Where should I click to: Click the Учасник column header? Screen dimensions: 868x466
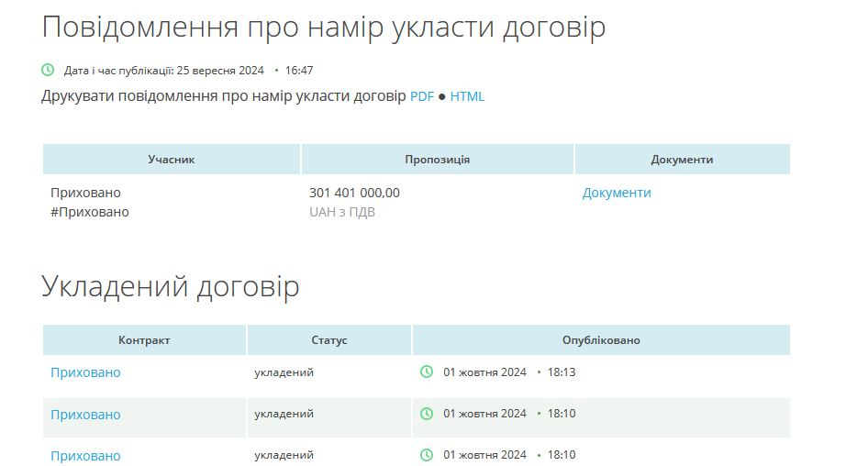click(x=172, y=160)
